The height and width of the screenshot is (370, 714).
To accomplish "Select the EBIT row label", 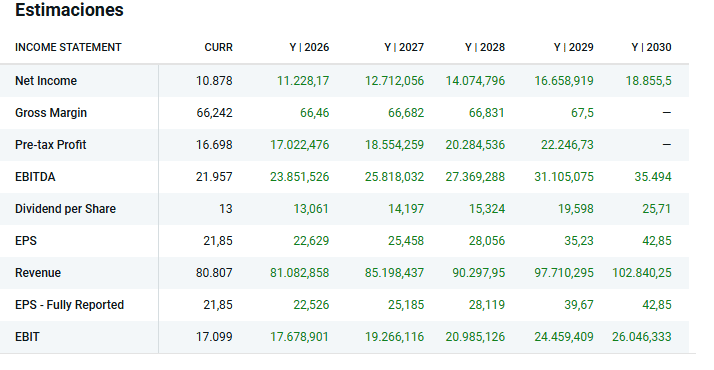I will tap(27, 337).
